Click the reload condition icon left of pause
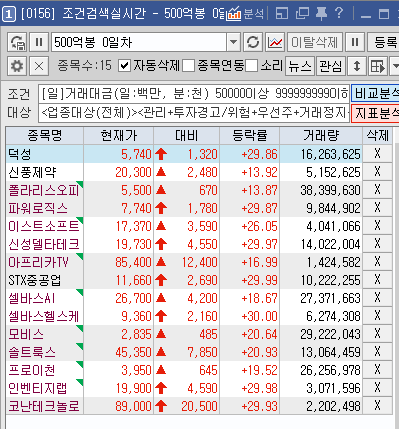Screen dimensions: 399x429 point(17,42)
